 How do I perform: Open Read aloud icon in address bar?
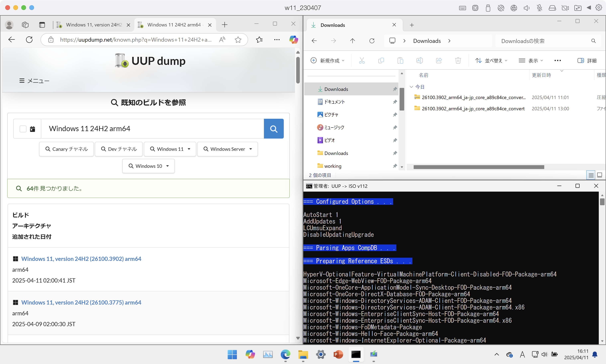click(222, 39)
